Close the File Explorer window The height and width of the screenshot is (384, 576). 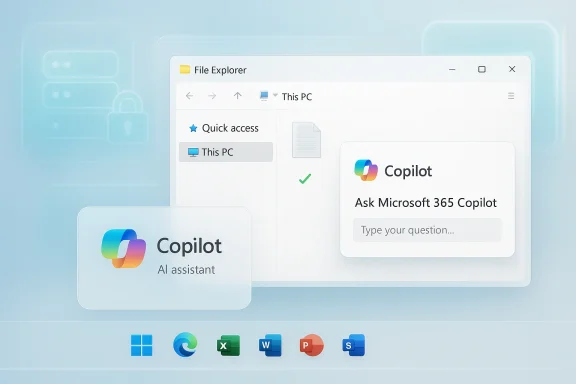[512, 69]
